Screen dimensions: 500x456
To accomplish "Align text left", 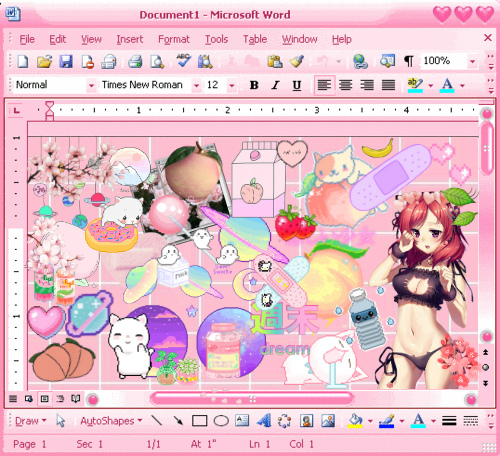I will pos(324,85).
